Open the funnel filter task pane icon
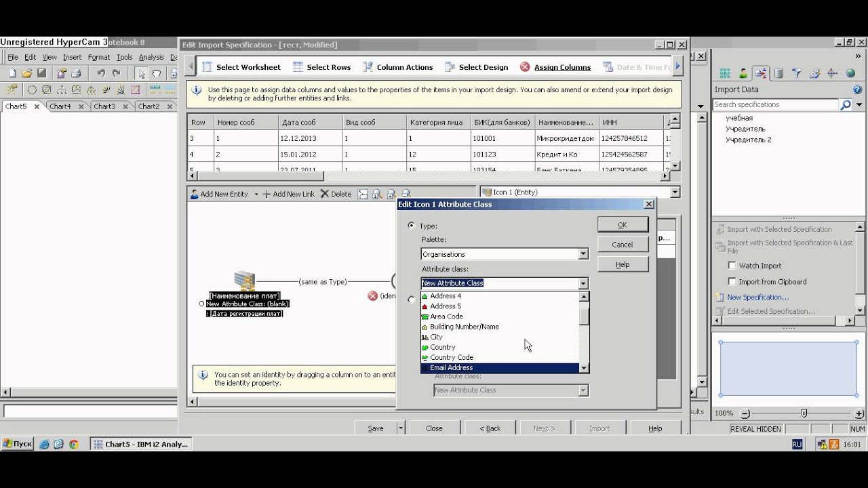The width and height of the screenshot is (868, 488). pyautogui.click(x=797, y=73)
